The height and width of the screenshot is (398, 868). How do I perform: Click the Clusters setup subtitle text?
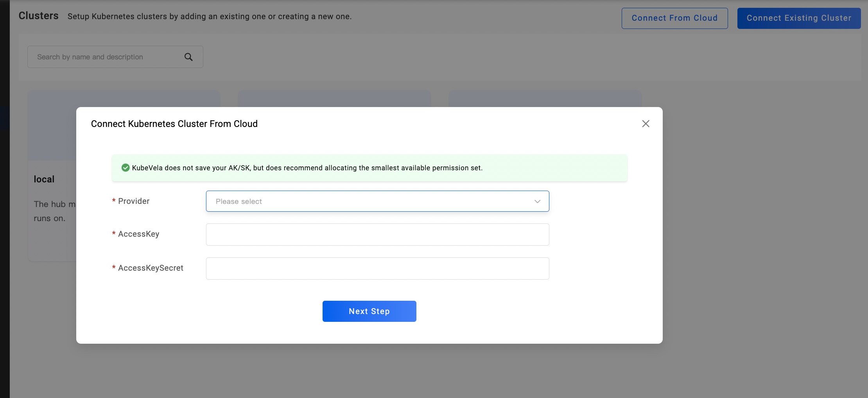pyautogui.click(x=209, y=16)
